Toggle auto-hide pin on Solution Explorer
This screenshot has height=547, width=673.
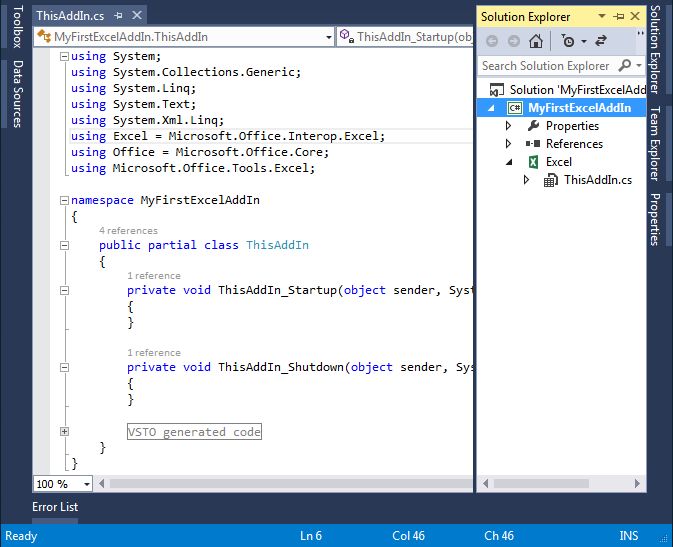[x=618, y=16]
